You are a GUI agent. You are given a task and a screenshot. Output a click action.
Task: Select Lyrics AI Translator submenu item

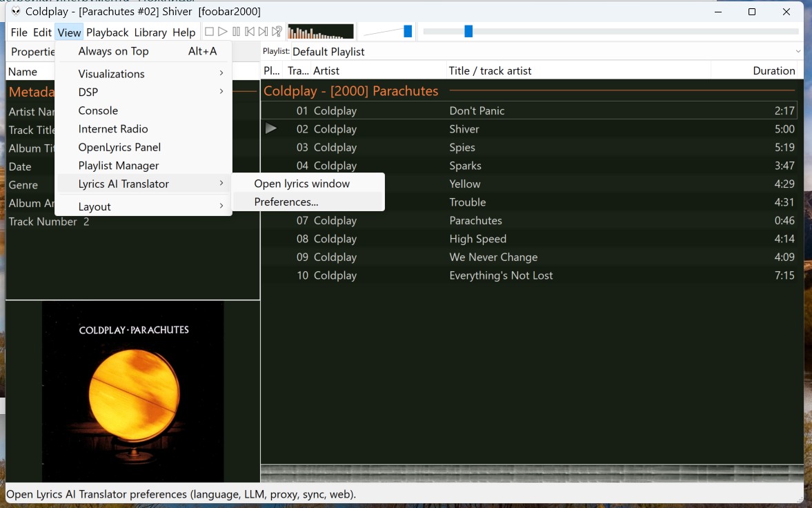coord(143,184)
